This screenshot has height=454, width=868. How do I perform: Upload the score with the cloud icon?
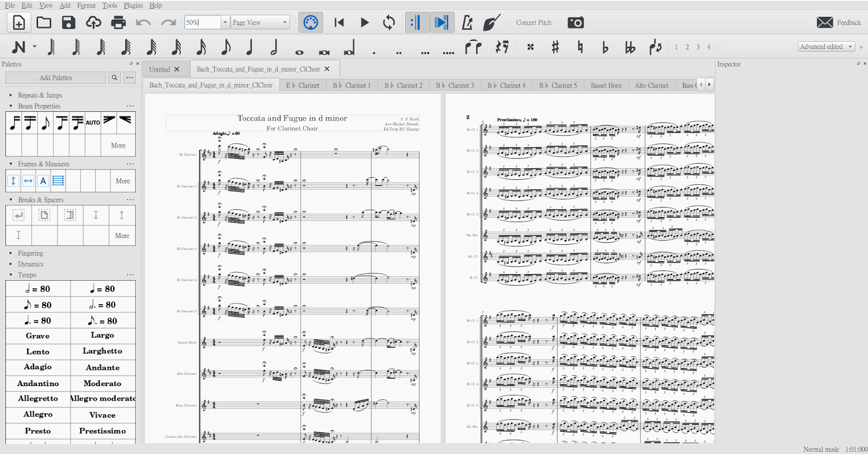pyautogui.click(x=93, y=22)
